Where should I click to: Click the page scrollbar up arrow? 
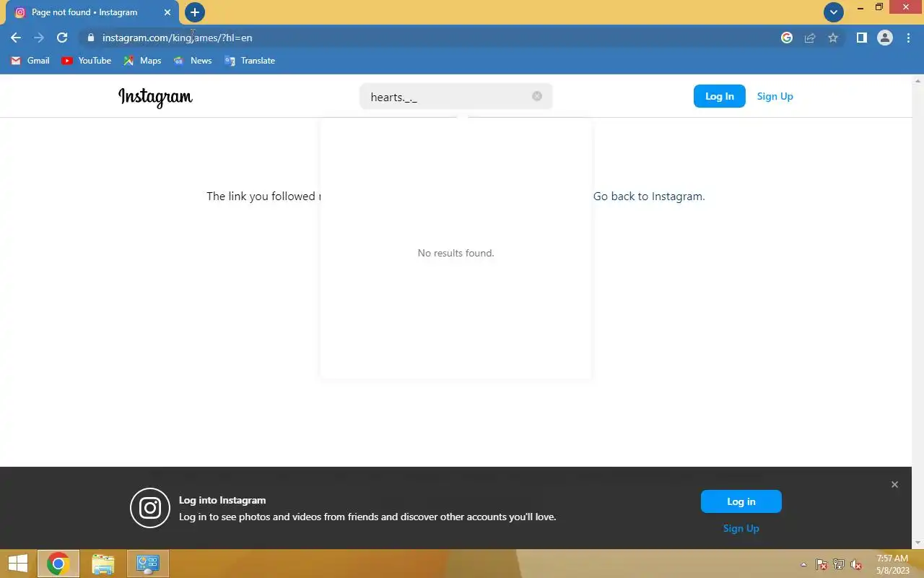pos(918,81)
